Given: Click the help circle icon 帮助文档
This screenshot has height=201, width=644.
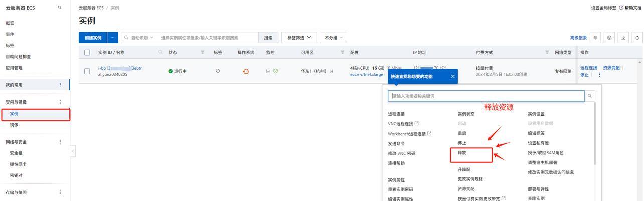Looking at the screenshot, I should tap(621, 8).
